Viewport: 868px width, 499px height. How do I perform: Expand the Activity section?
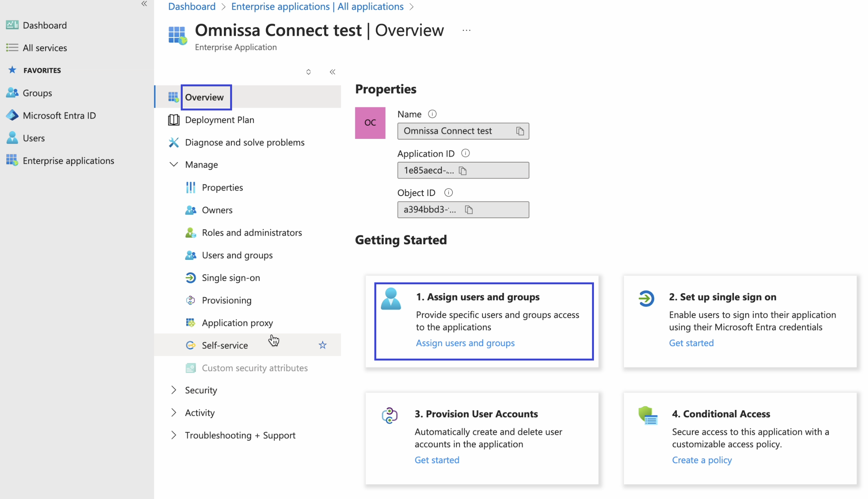tap(174, 413)
